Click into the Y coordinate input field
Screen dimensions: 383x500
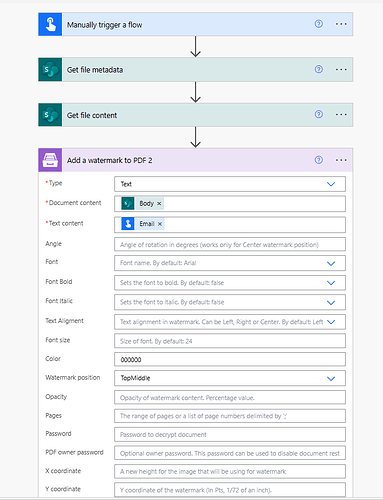click(230, 490)
